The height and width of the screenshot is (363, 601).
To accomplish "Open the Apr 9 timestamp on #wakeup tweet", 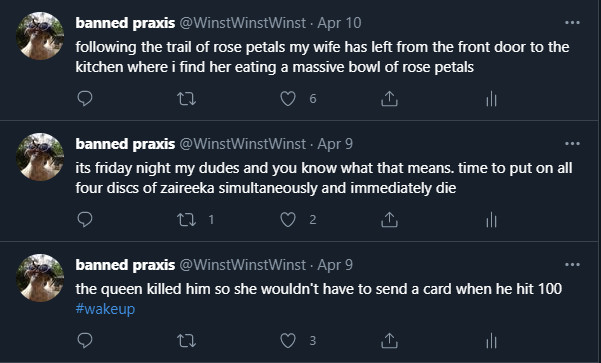I will tap(335, 265).
